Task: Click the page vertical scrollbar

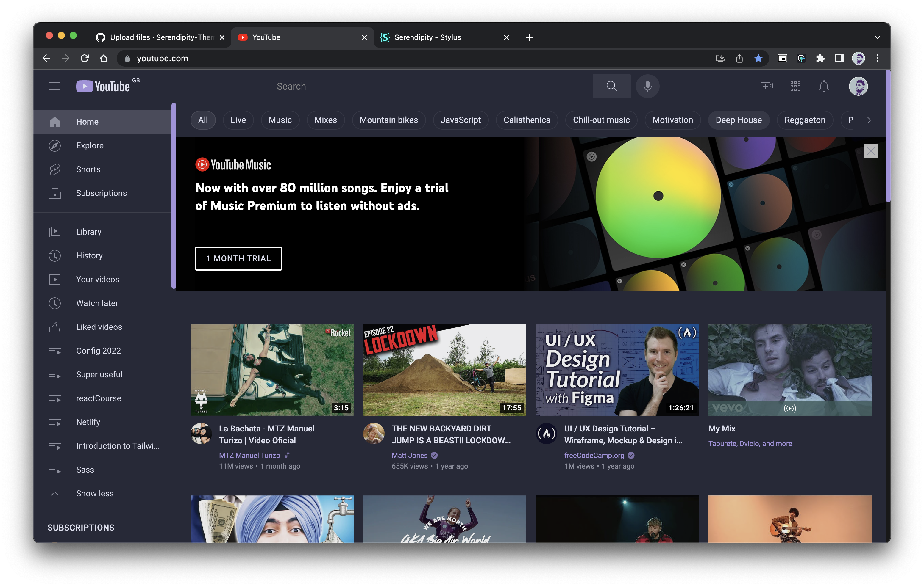Action: (888, 136)
